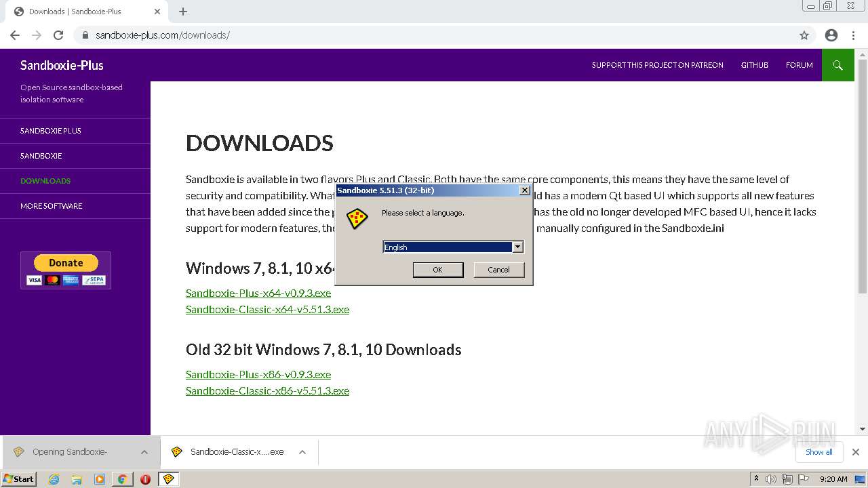The height and width of the screenshot is (488, 868).
Task: Confirm language with OK button
Action: [x=438, y=270]
